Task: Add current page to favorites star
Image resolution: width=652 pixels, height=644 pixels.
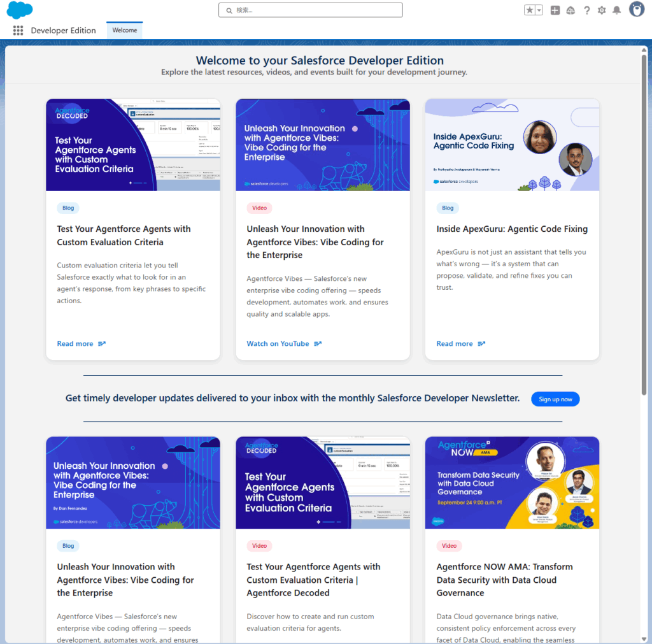Action: 530,10
